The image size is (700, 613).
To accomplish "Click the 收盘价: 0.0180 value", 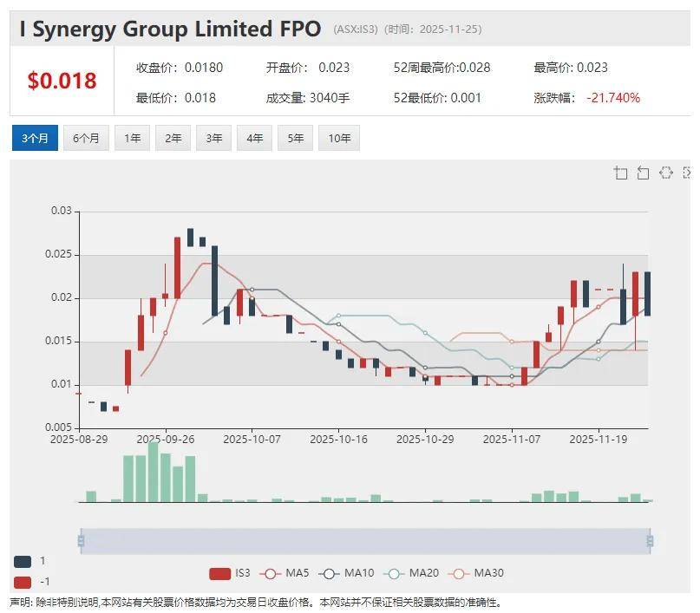I will coord(180,68).
